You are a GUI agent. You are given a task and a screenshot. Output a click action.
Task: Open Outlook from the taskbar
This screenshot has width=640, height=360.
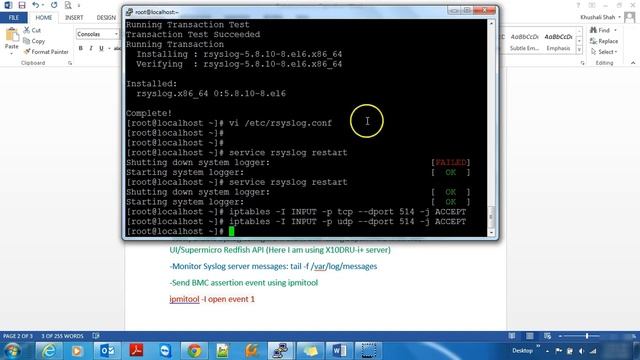click(x=107, y=351)
